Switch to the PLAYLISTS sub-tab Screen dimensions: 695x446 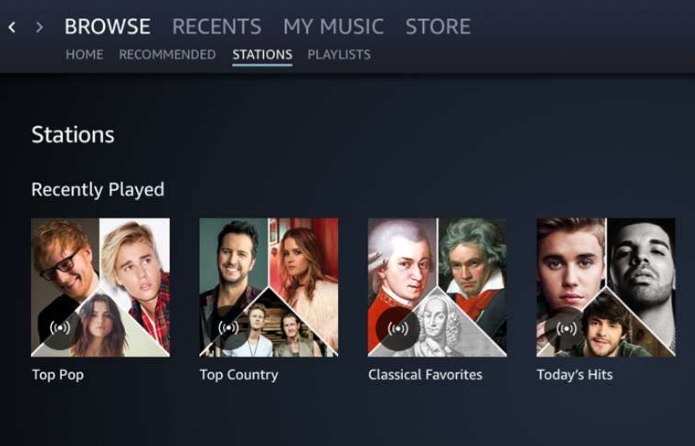(339, 55)
